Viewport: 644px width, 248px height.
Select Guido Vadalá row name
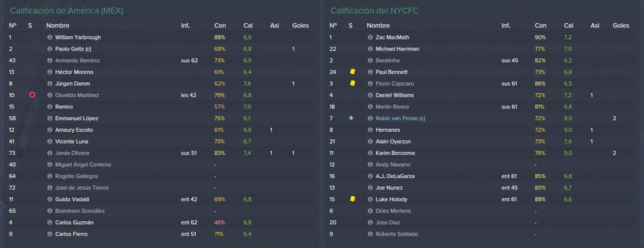72,200
